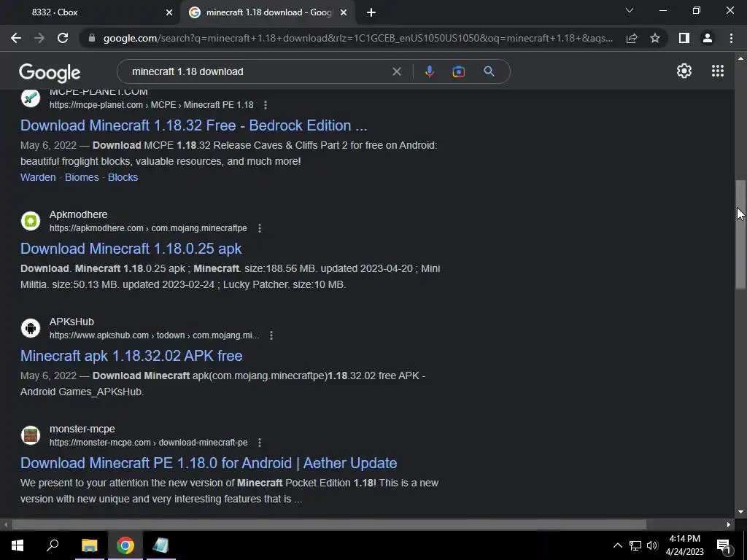Open a new browser tab

coord(371,13)
